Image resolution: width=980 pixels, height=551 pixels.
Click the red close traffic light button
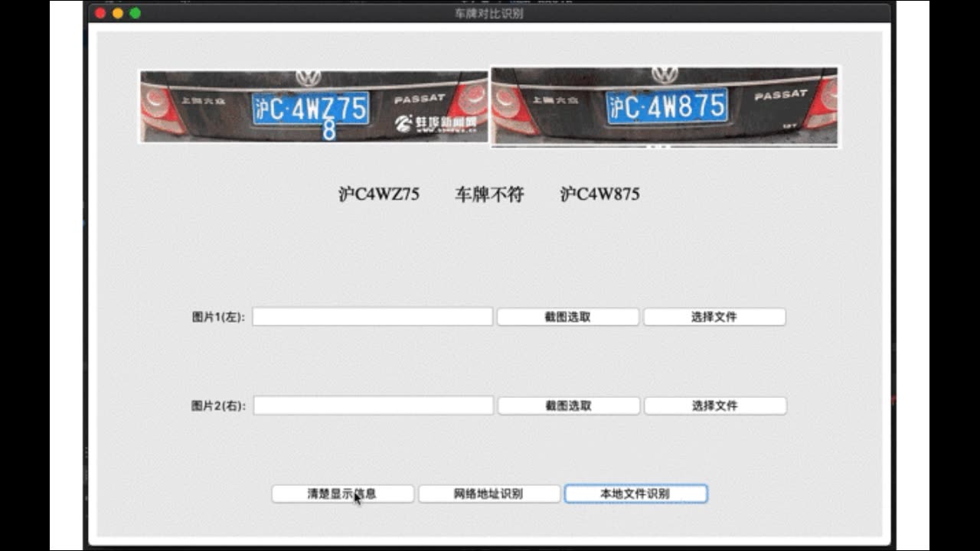100,12
